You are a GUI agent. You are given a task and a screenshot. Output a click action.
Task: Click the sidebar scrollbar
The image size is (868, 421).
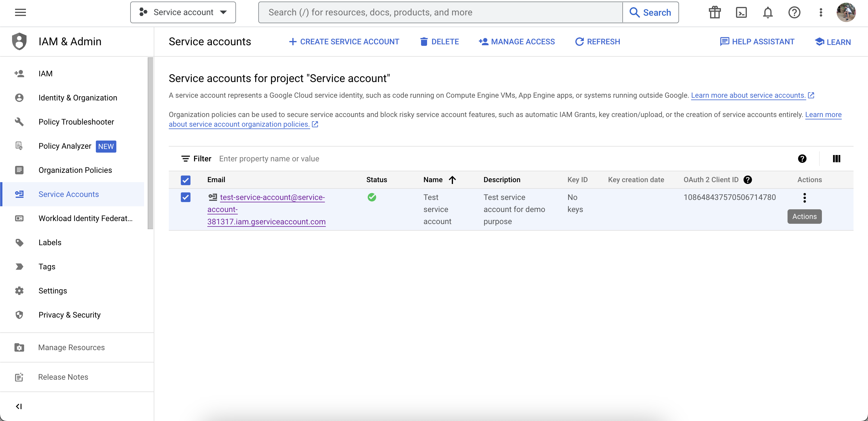point(150,143)
